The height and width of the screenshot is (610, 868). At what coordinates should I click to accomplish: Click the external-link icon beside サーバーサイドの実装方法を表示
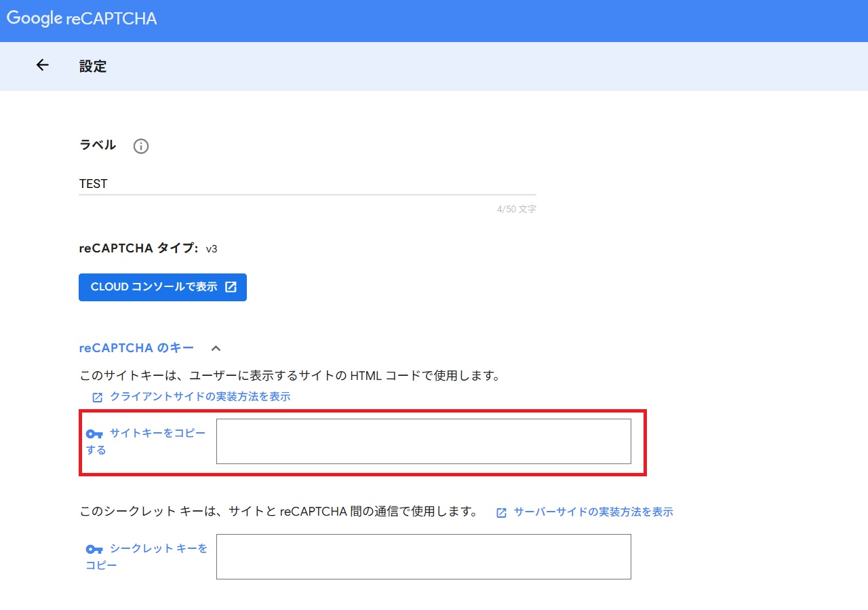pos(500,512)
